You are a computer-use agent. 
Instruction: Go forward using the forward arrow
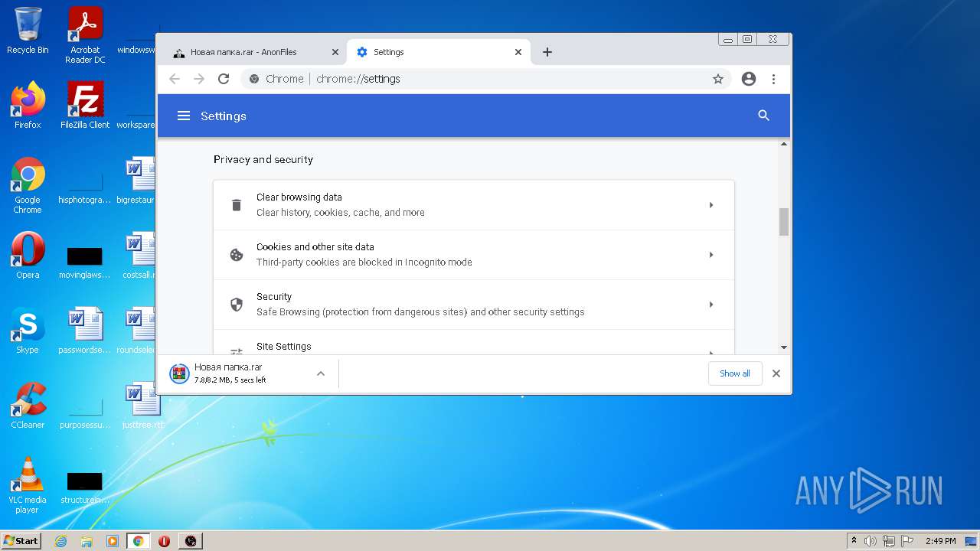pos(199,79)
